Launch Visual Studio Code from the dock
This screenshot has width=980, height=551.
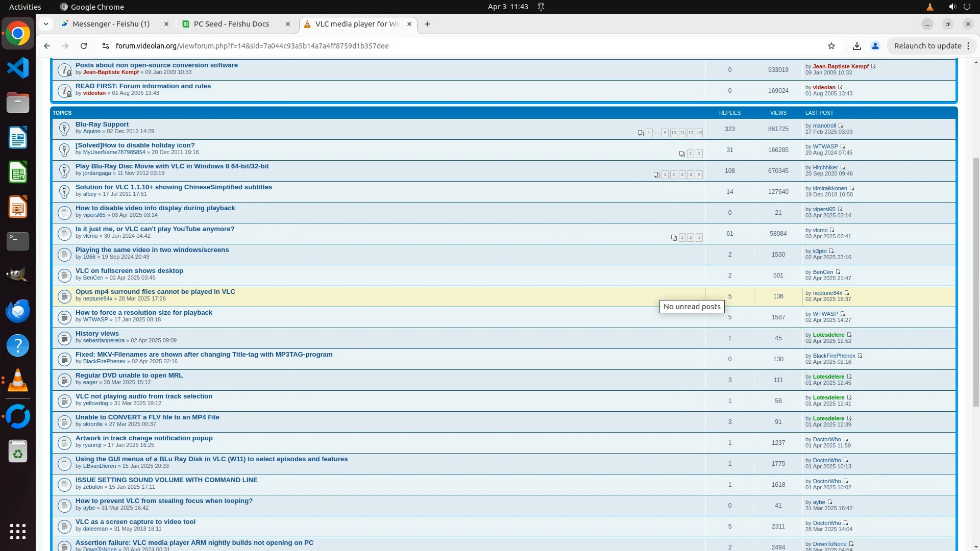(18, 68)
